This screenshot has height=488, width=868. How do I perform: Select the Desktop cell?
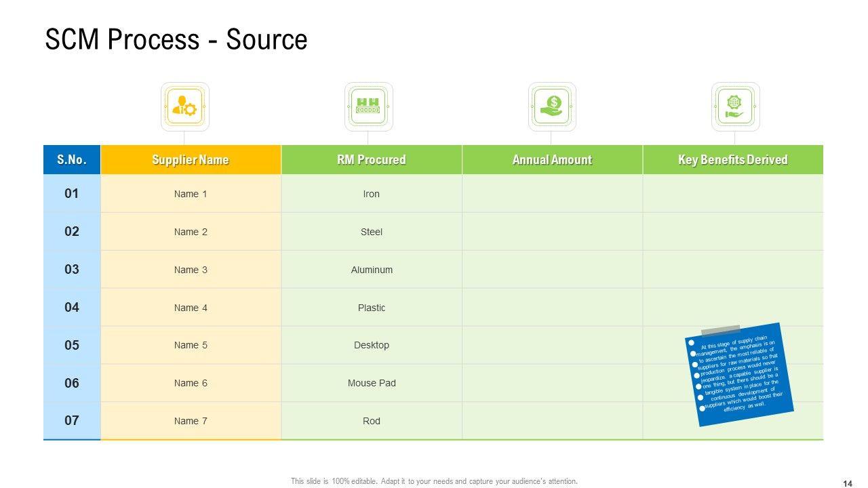(x=372, y=345)
